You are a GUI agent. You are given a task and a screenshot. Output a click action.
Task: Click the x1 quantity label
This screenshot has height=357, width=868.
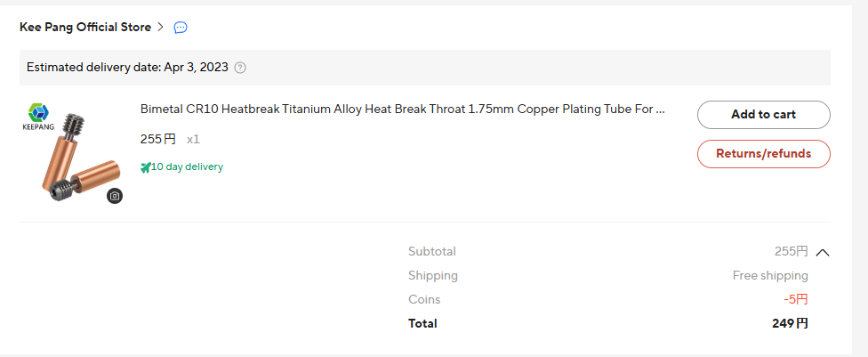pos(193,139)
